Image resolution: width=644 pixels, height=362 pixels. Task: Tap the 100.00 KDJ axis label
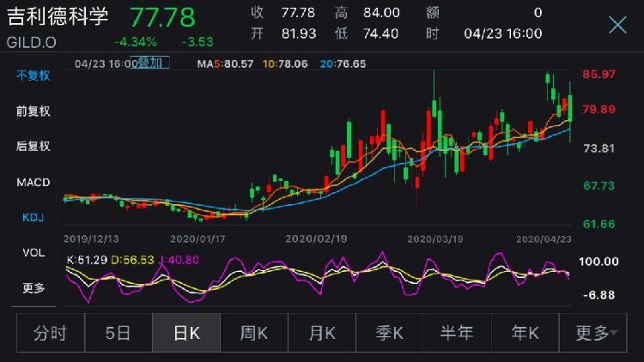598,262
